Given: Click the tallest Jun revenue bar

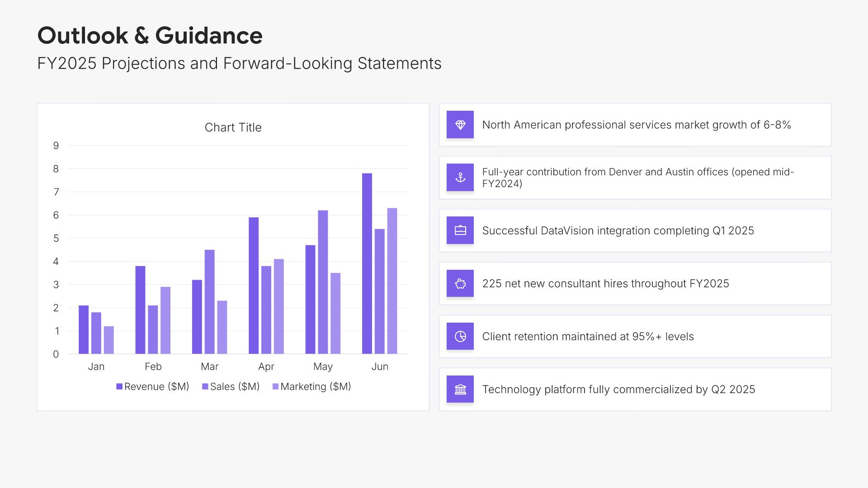Looking at the screenshot, I should click(367, 263).
